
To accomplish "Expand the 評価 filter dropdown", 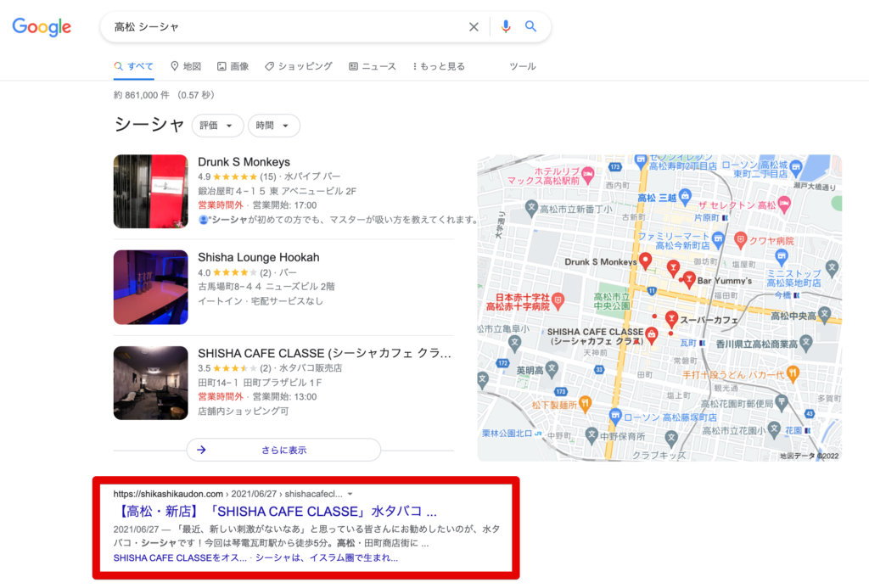I will [x=217, y=126].
